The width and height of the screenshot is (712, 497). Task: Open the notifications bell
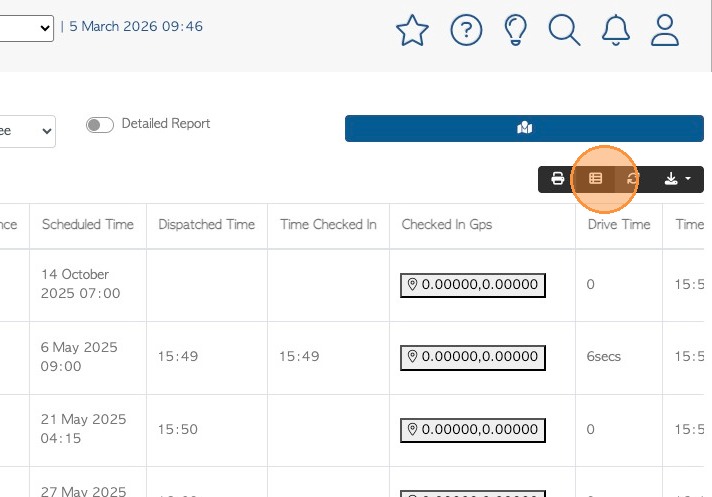point(616,30)
